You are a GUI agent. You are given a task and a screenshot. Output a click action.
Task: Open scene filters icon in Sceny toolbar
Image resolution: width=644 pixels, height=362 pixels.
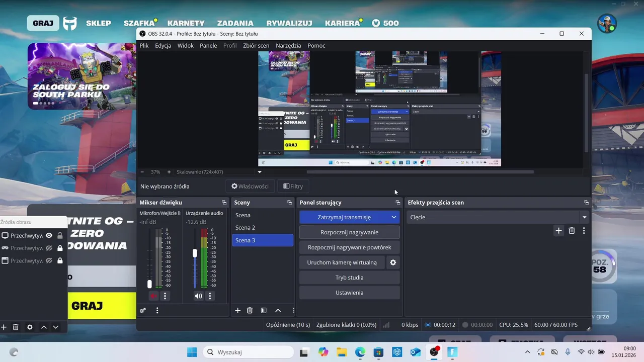tap(264, 311)
